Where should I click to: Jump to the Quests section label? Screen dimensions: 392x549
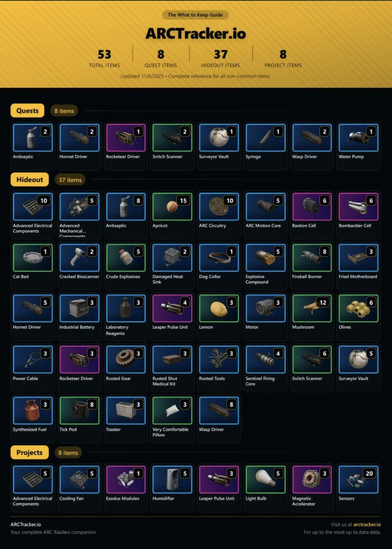tap(28, 111)
